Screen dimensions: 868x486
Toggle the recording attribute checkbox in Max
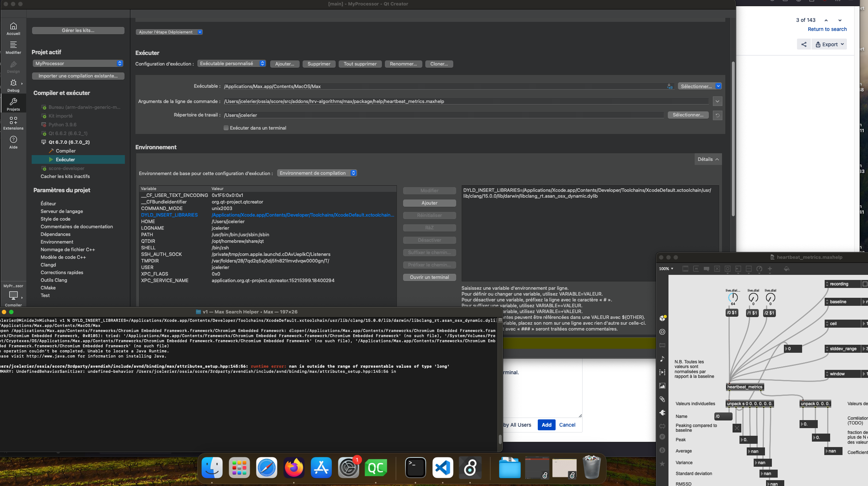[865, 284]
